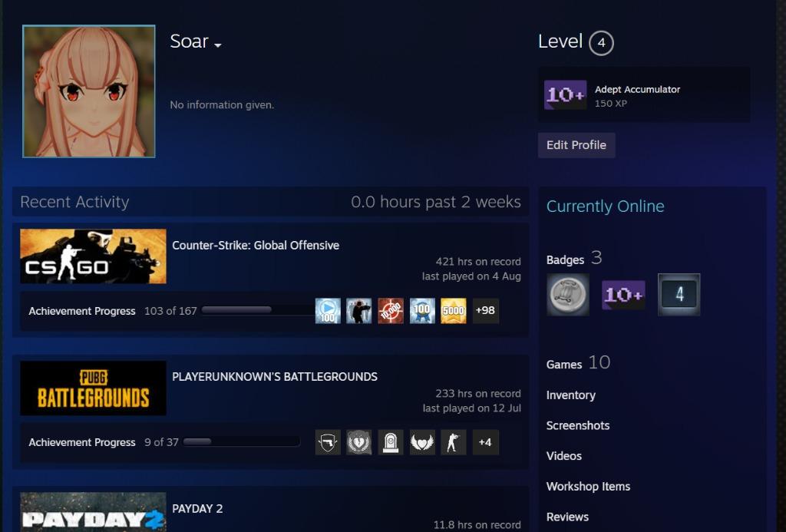
Task: Click the Edit Profile button
Action: click(576, 145)
